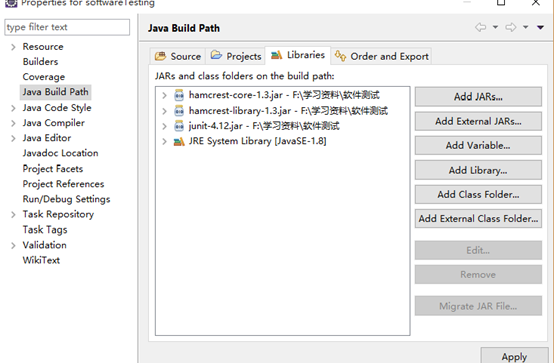Click the disabled Remove button

(478, 274)
